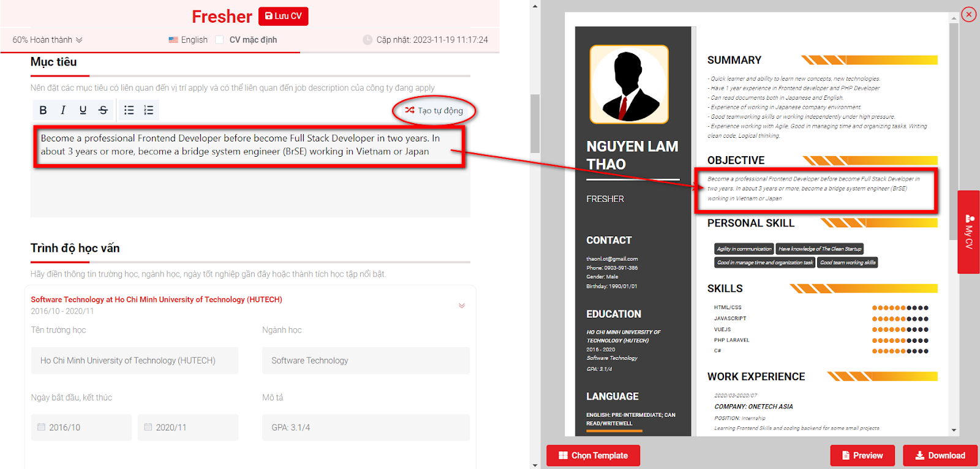The image size is (980, 469).
Task: Click the FRESHER title in CV sidebar
Action: (x=605, y=199)
